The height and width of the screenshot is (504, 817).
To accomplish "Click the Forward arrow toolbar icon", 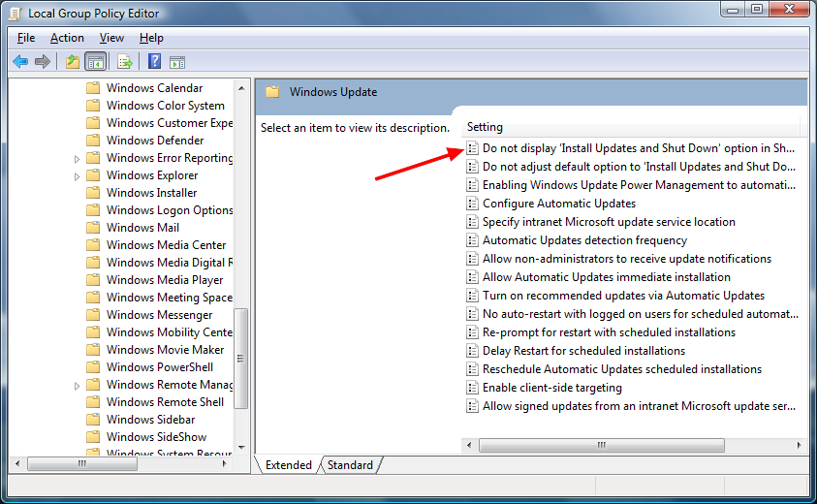I will [x=43, y=62].
